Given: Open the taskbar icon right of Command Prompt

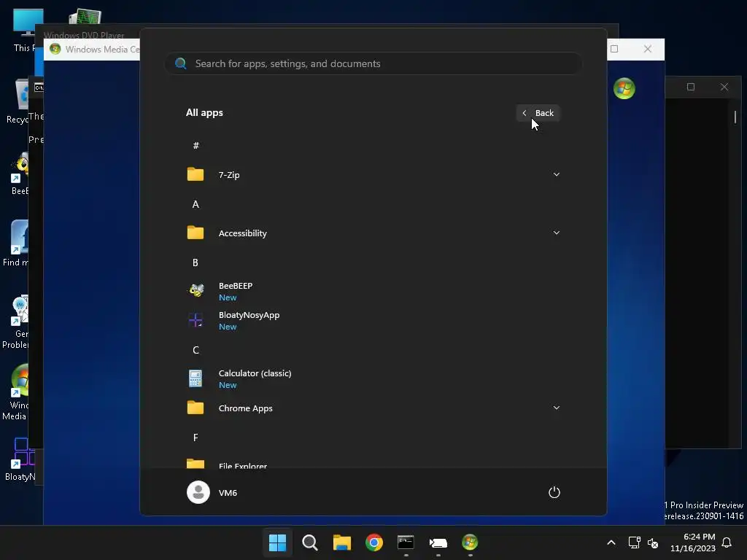Looking at the screenshot, I should click(438, 542).
